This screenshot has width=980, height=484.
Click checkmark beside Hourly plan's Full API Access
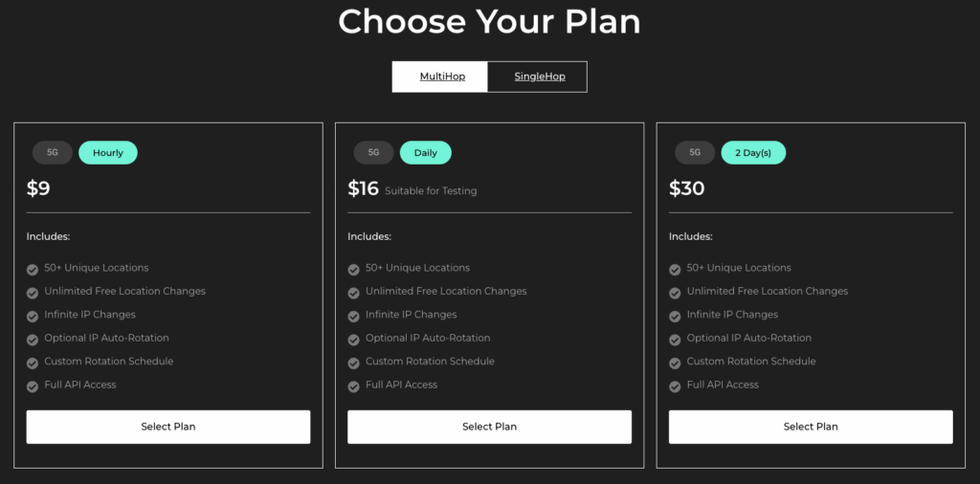coord(33,386)
